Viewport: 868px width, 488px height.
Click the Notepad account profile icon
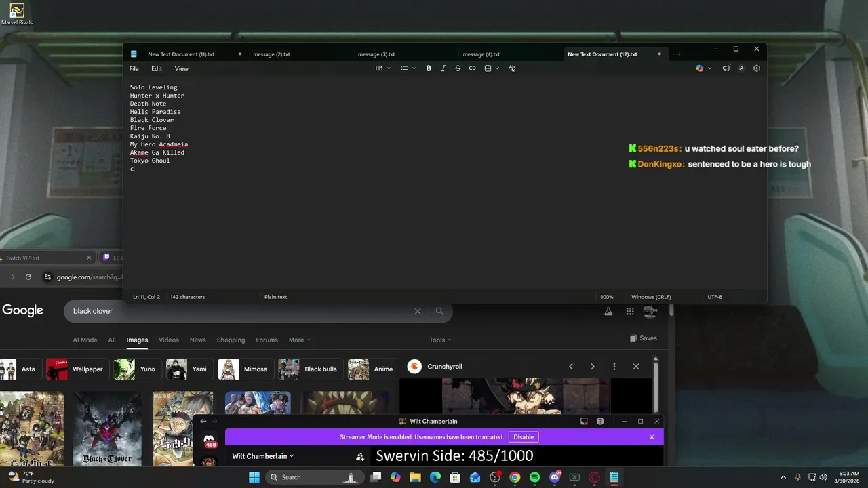click(741, 68)
